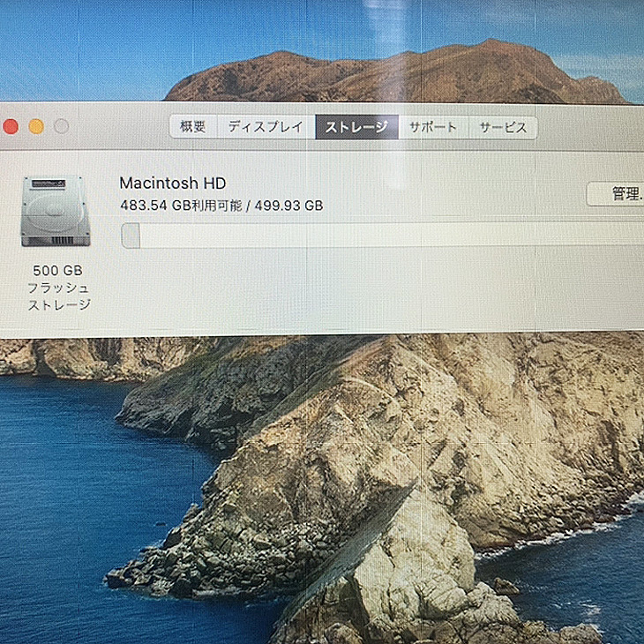Select the ストレージ tab
644x644 pixels.
(x=356, y=127)
